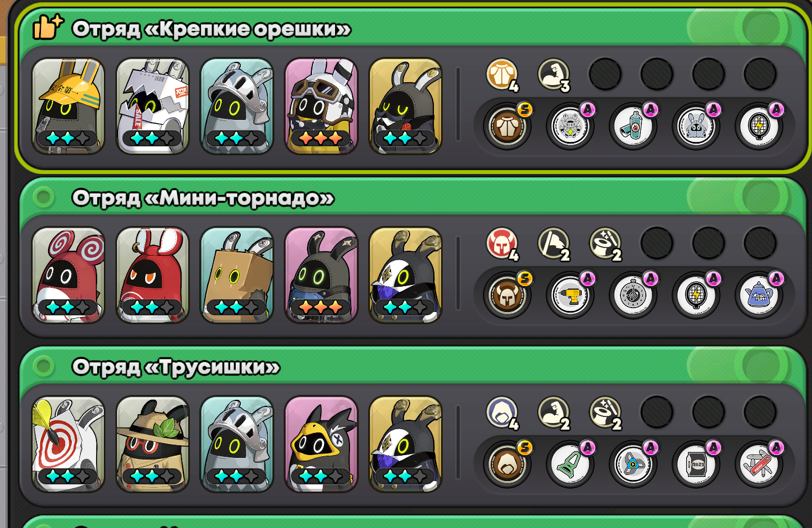Click the flexing arm trait with count 3

(554, 75)
